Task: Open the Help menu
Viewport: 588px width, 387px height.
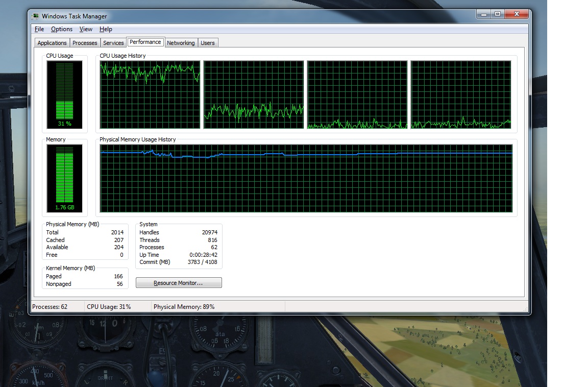Action: [x=106, y=29]
